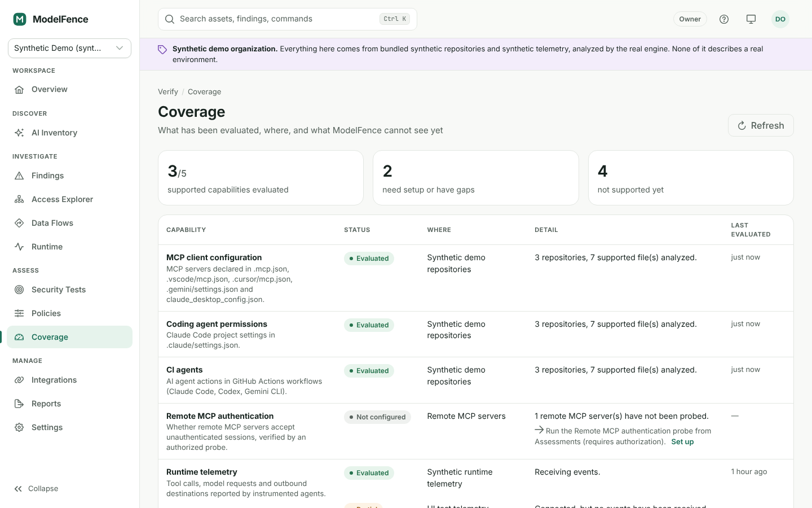Click the 'CI agents' capability title

click(184, 370)
